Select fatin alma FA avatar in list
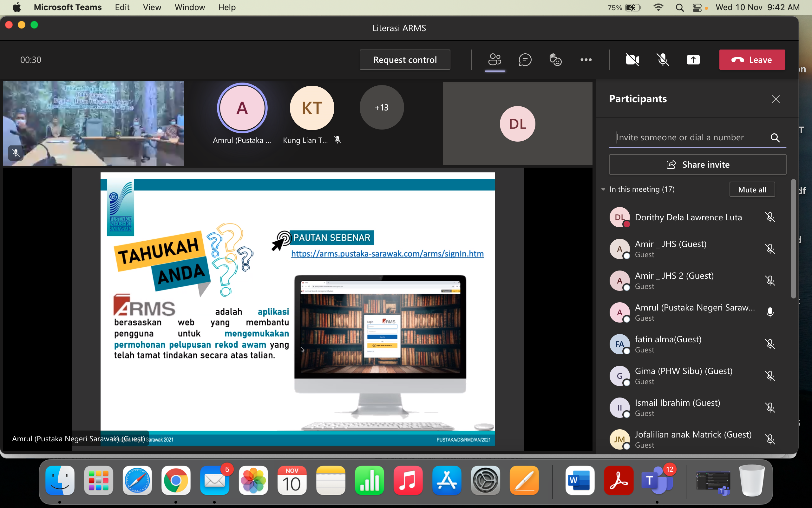The width and height of the screenshot is (812, 508). pyautogui.click(x=619, y=344)
